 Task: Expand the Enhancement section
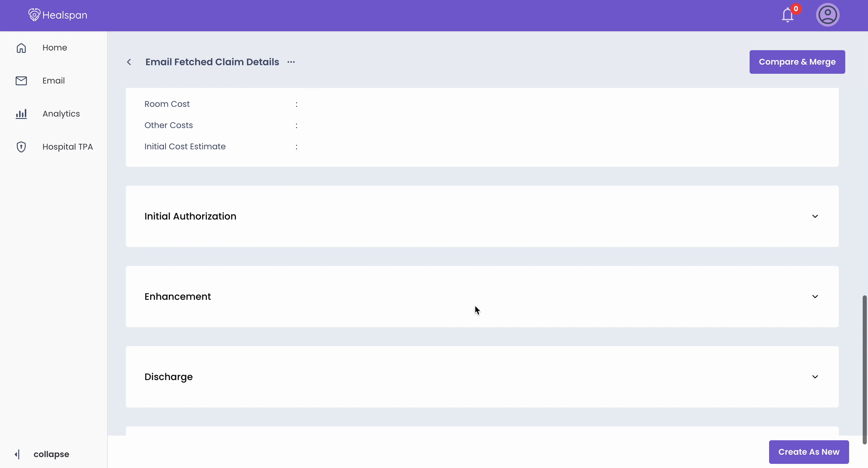815,297
